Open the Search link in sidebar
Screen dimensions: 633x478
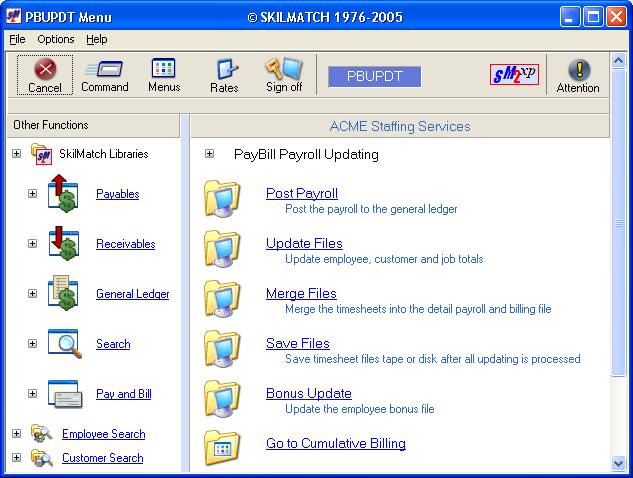[113, 344]
